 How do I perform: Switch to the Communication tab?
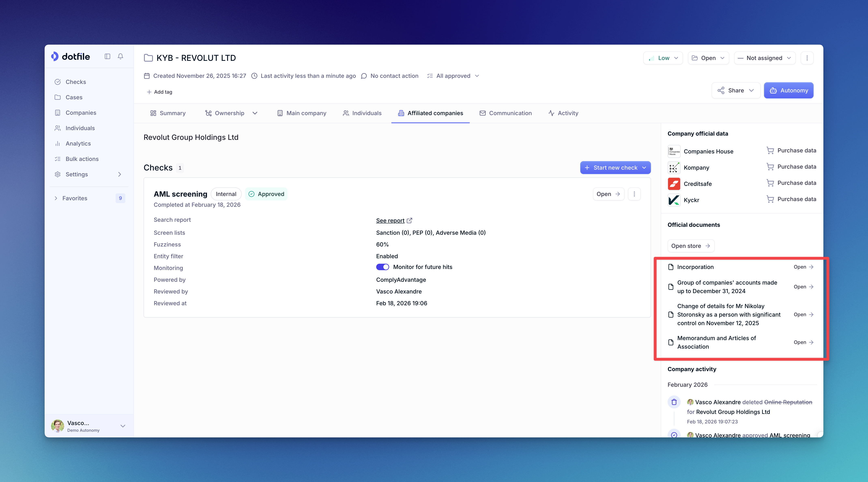coord(505,113)
